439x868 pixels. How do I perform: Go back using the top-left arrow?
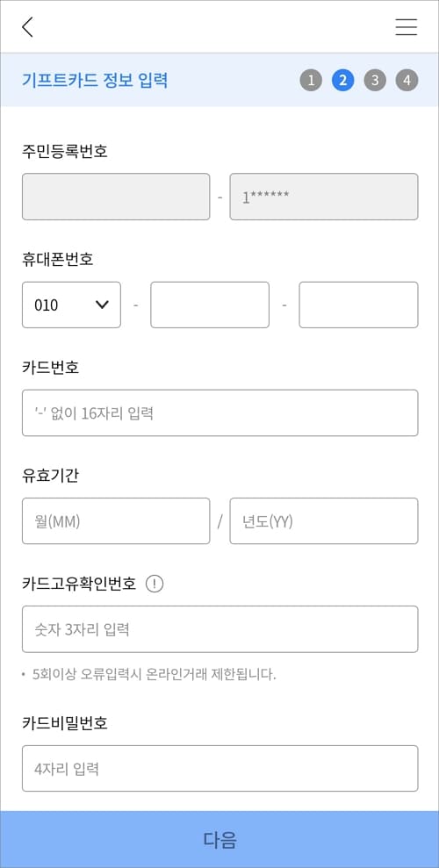pyautogui.click(x=28, y=26)
